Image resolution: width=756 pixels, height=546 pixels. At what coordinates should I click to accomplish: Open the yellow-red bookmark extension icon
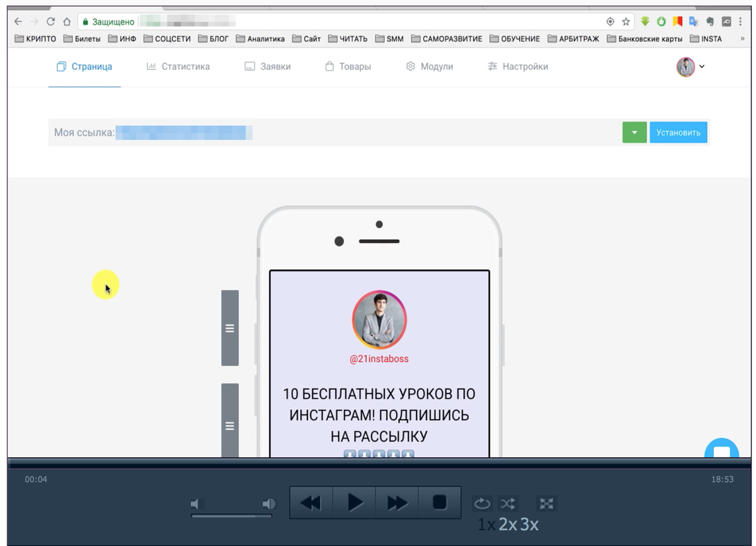(x=677, y=21)
